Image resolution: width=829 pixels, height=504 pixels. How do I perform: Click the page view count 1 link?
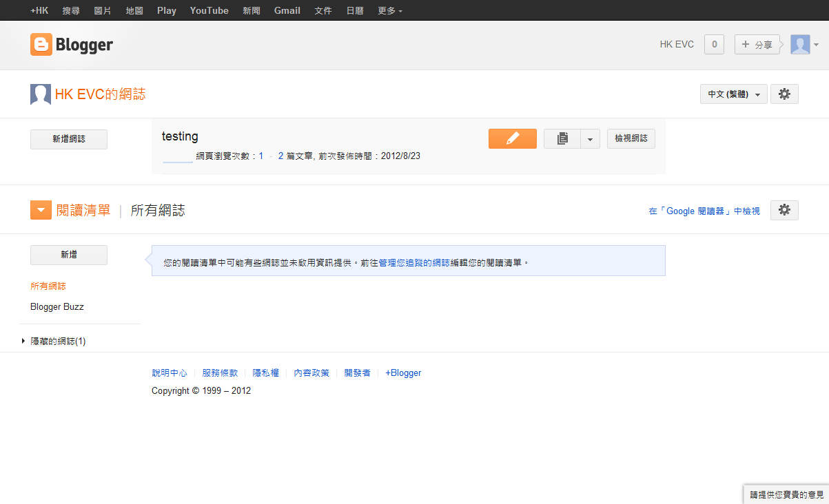[x=261, y=156]
